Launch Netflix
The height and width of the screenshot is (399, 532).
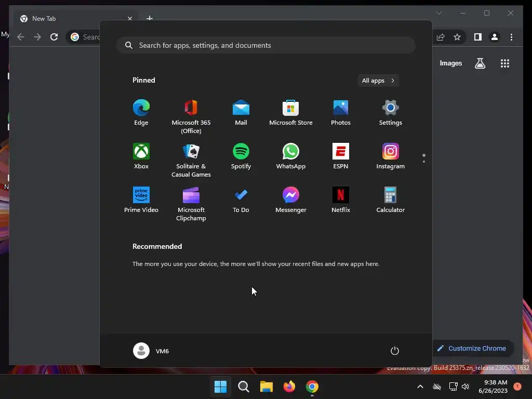pos(341,200)
